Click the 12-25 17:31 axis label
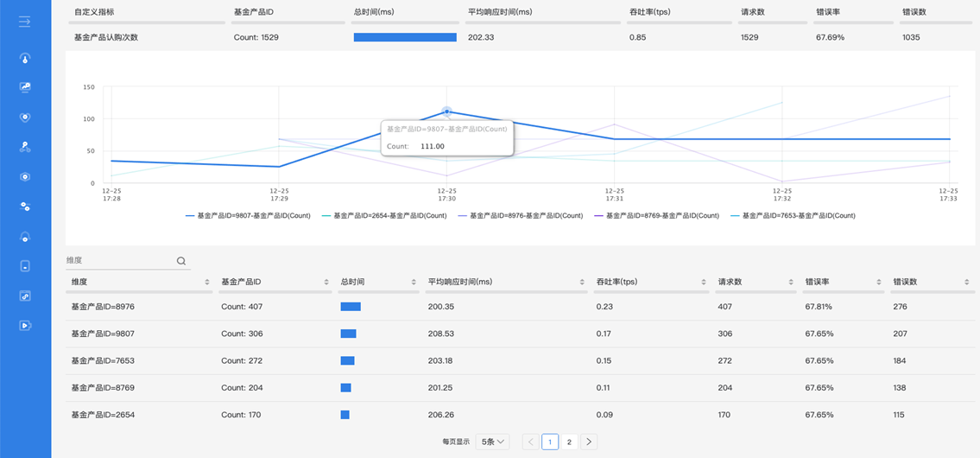Viewport: 980px width, 458px height. click(x=615, y=194)
